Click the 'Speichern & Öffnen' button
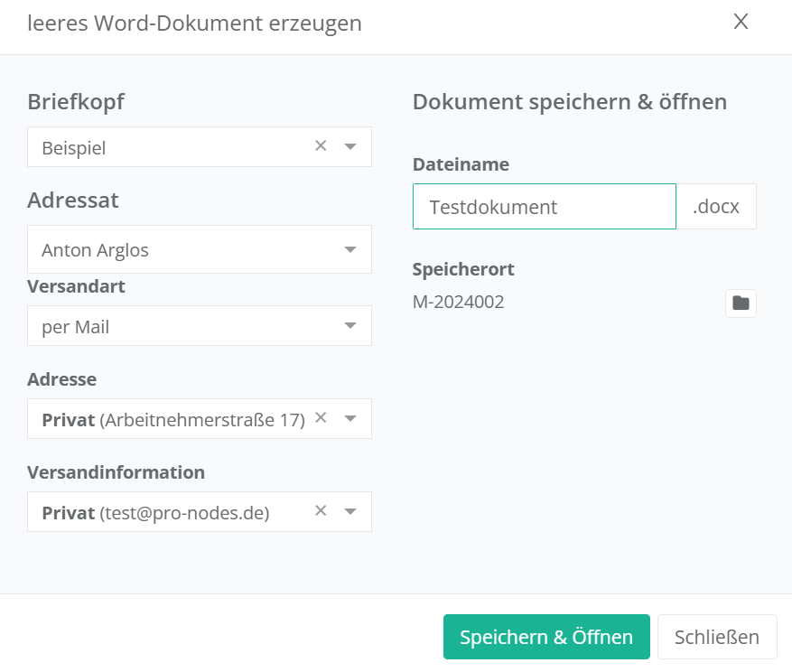792x672 pixels. [x=546, y=637]
